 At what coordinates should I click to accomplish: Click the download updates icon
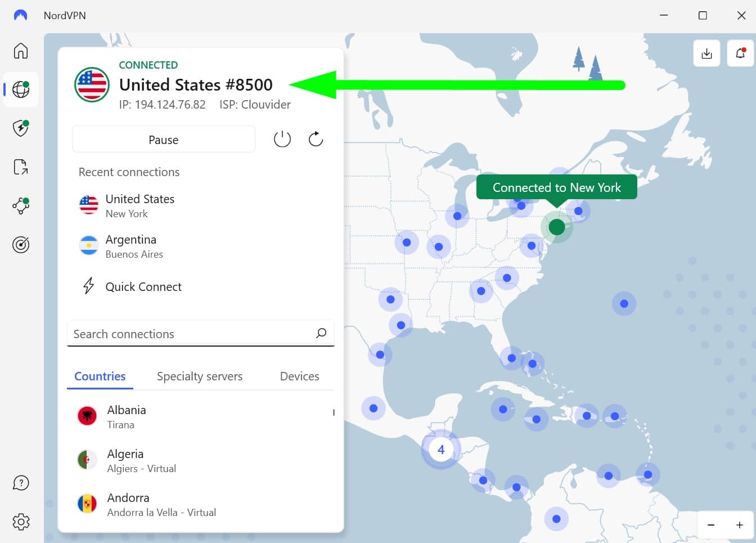tap(706, 53)
